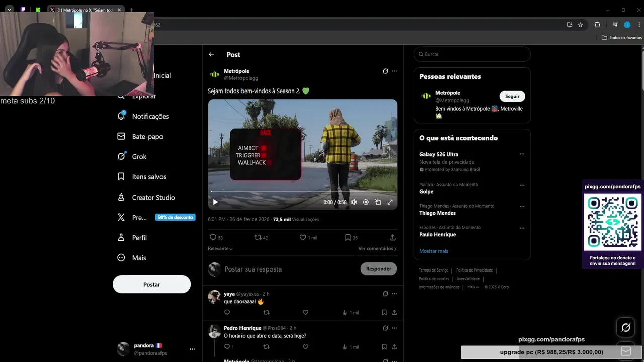The width and height of the screenshot is (644, 362).
Task: Open Ver comentários link
Action: coord(377,249)
